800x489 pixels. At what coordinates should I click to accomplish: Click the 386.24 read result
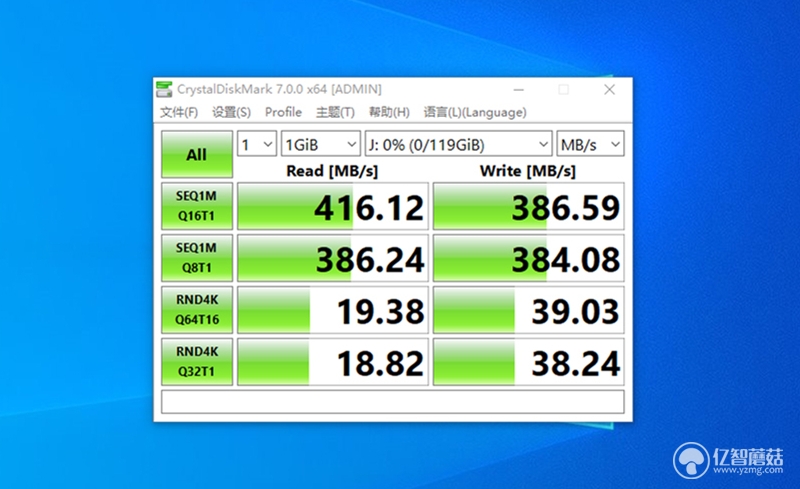point(333,258)
